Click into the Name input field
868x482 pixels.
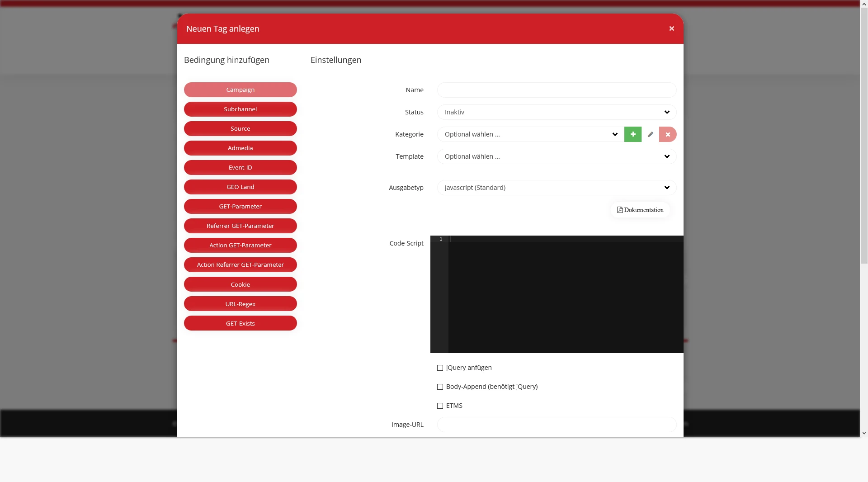556,90
